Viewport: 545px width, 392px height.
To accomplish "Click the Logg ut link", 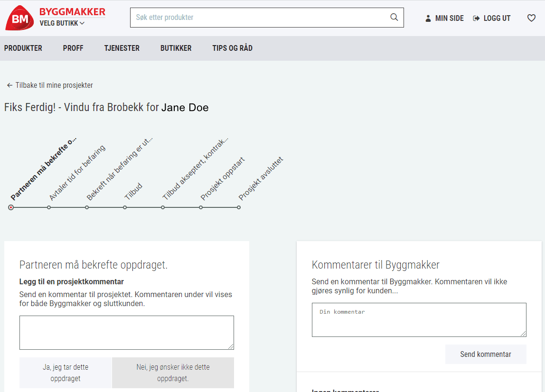I will [492, 19].
